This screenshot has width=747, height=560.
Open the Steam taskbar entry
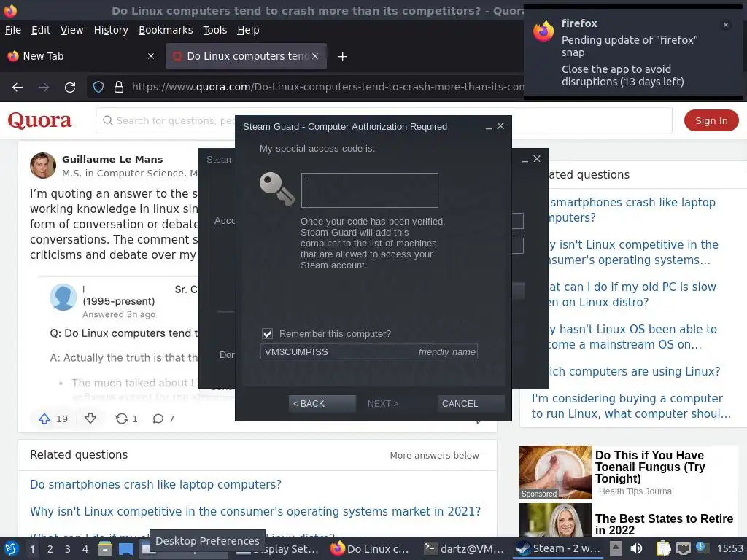(x=559, y=548)
